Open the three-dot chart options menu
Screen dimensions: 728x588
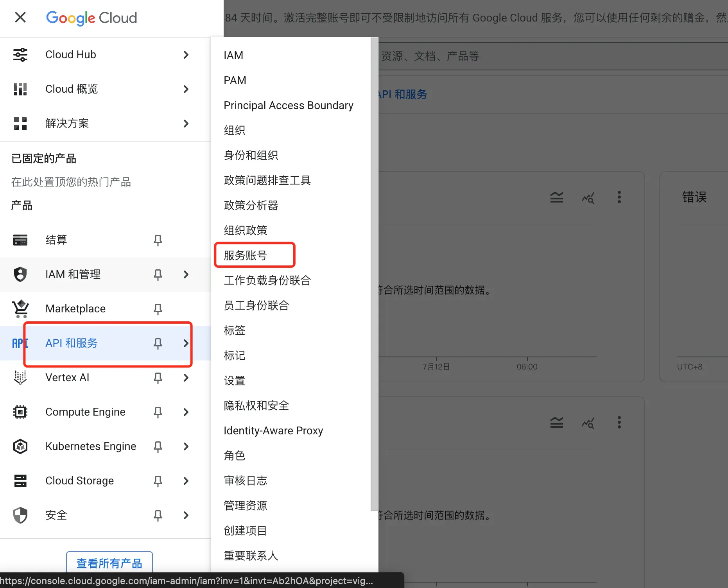click(619, 197)
